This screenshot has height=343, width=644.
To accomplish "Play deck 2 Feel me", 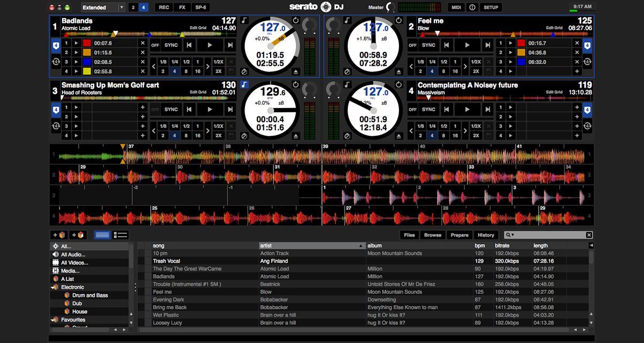I will tap(467, 45).
